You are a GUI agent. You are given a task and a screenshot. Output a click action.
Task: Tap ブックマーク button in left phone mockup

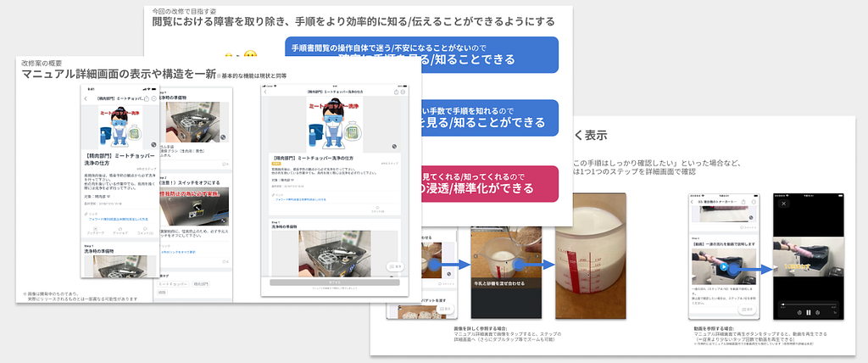[95, 231]
